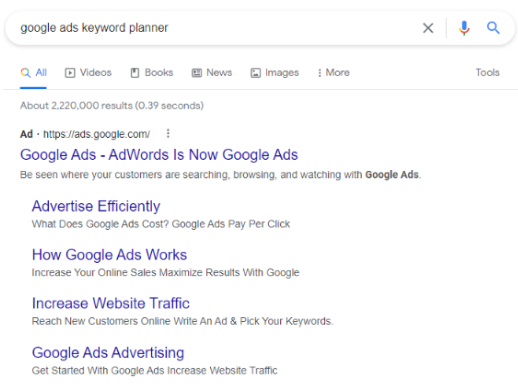Open ad options three-dot icon
The width and height of the screenshot is (518, 392).
168,134
